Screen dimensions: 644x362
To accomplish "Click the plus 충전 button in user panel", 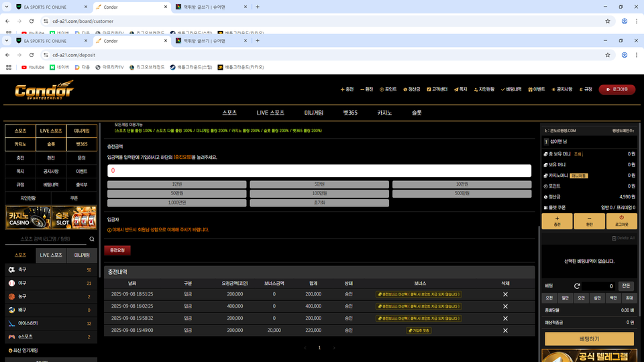I will 557,222.
